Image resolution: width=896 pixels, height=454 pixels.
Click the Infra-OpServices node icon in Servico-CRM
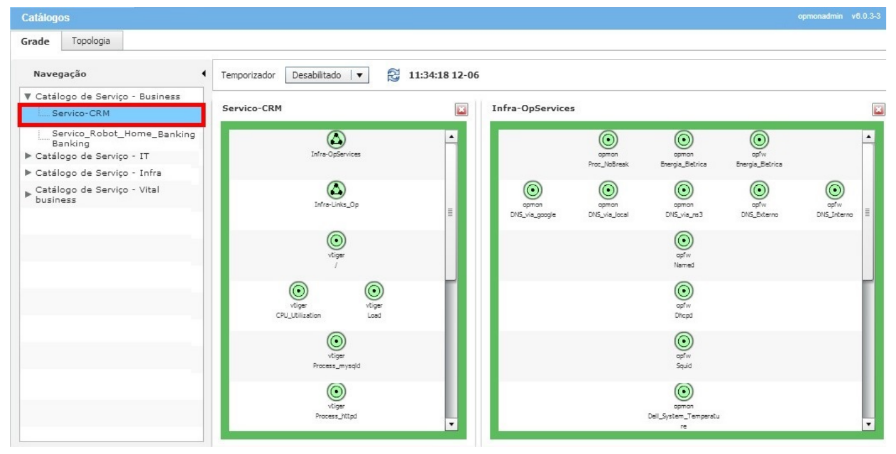336,139
